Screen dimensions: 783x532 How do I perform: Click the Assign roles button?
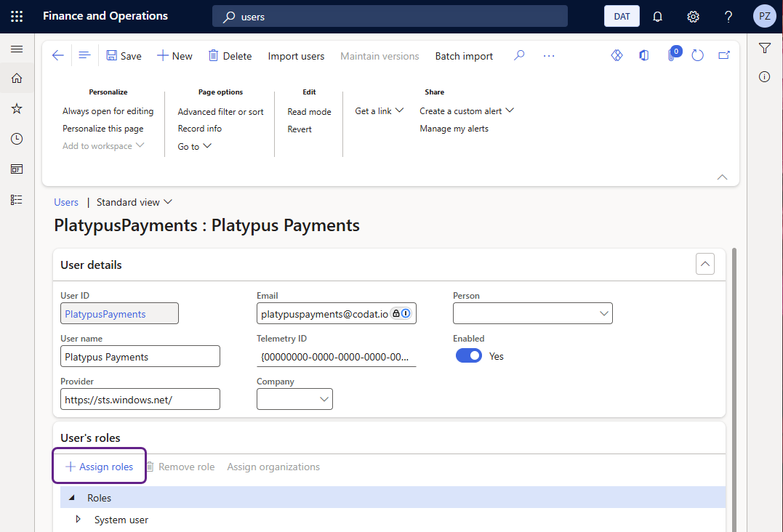[x=100, y=467]
